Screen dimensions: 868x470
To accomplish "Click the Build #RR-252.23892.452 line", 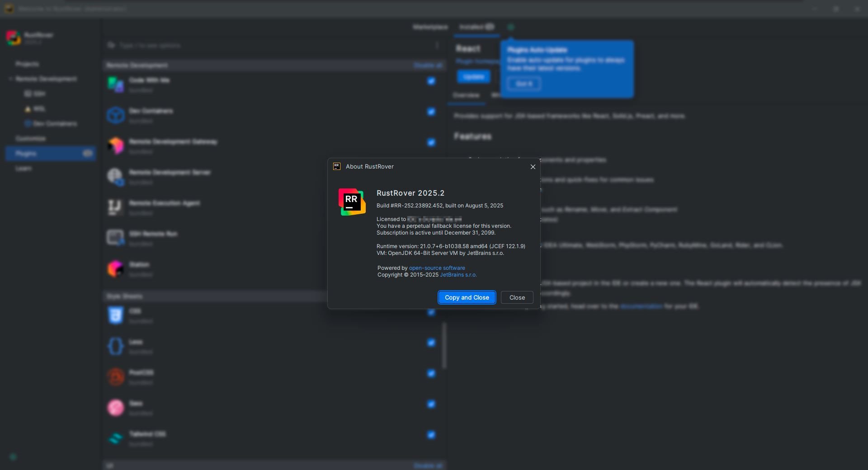I will pyautogui.click(x=440, y=206).
